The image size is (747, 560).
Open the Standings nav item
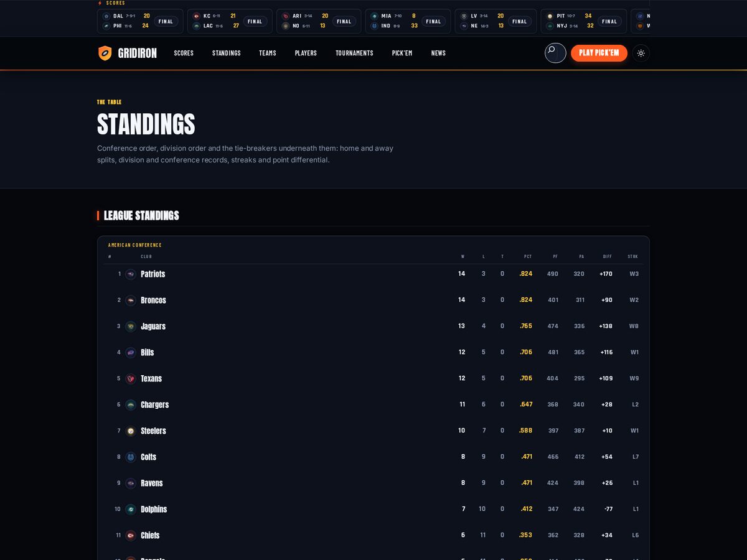(x=227, y=53)
